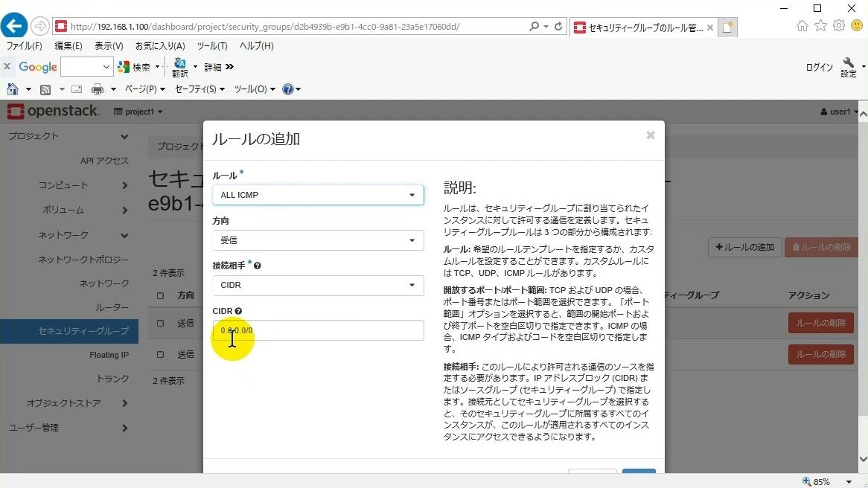This screenshot has height=488, width=868.
Task: Click the smiley feedback icon
Action: (x=857, y=25)
